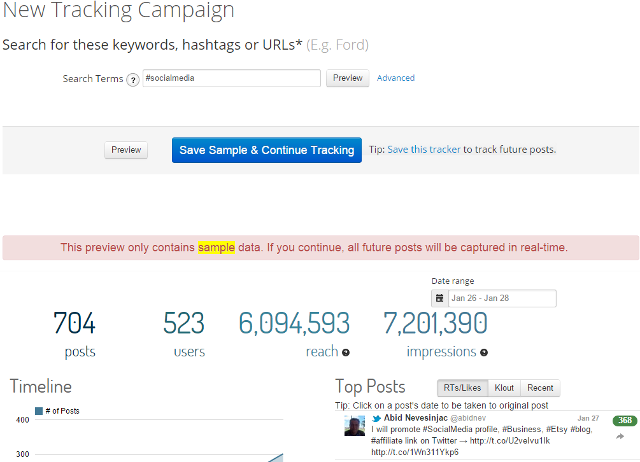The image size is (640, 462).
Task: Click the share arrow icon under 368
Action: click(x=620, y=436)
